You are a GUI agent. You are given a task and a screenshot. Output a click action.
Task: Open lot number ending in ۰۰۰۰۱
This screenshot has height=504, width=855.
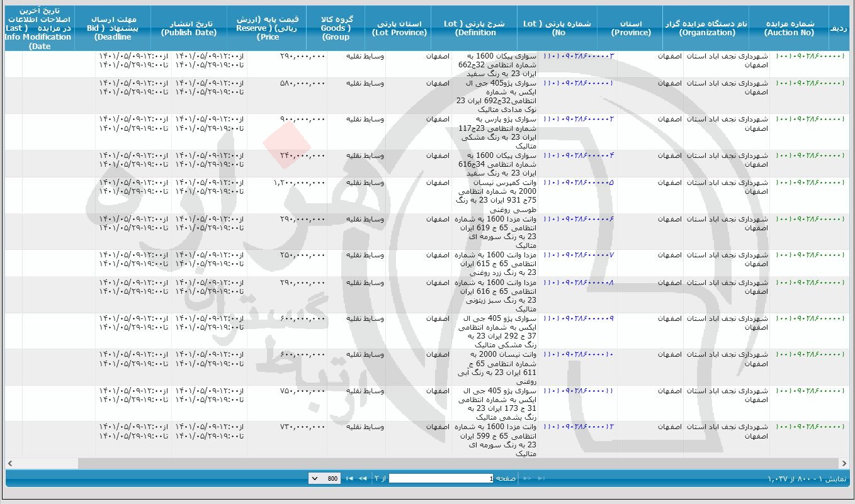pyautogui.click(x=578, y=83)
